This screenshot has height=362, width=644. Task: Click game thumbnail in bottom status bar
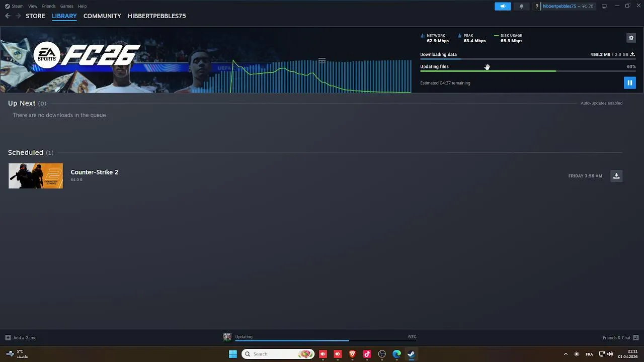click(227, 337)
